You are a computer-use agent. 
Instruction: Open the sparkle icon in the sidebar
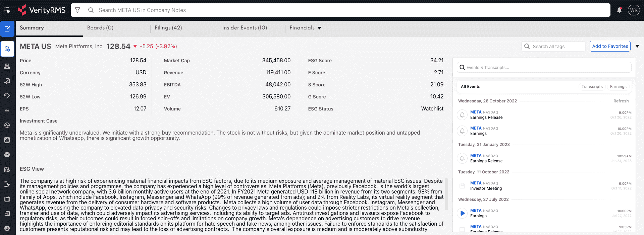[7, 110]
